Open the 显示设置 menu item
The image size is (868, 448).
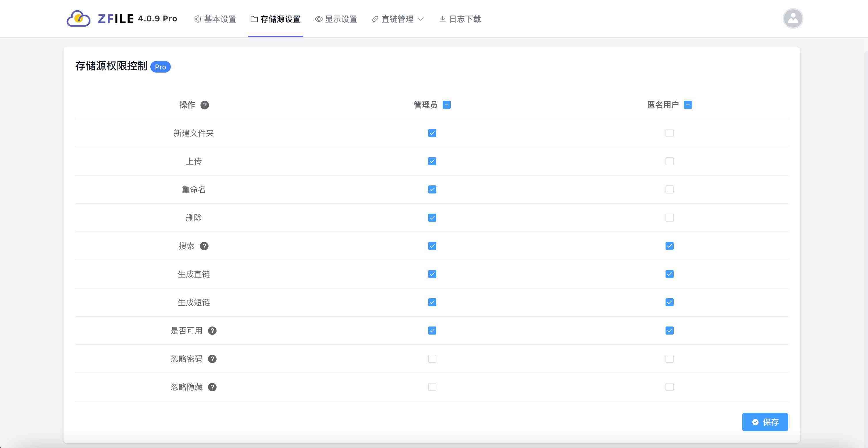click(341, 19)
